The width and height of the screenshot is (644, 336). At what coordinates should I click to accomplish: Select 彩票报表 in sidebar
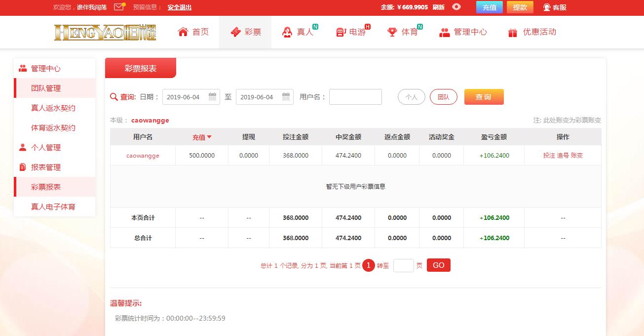tap(54, 187)
